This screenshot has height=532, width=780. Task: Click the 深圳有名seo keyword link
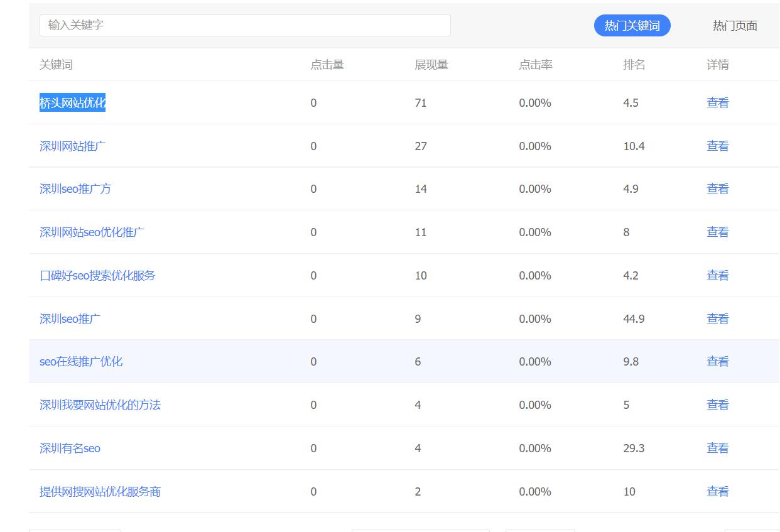pyautogui.click(x=70, y=448)
